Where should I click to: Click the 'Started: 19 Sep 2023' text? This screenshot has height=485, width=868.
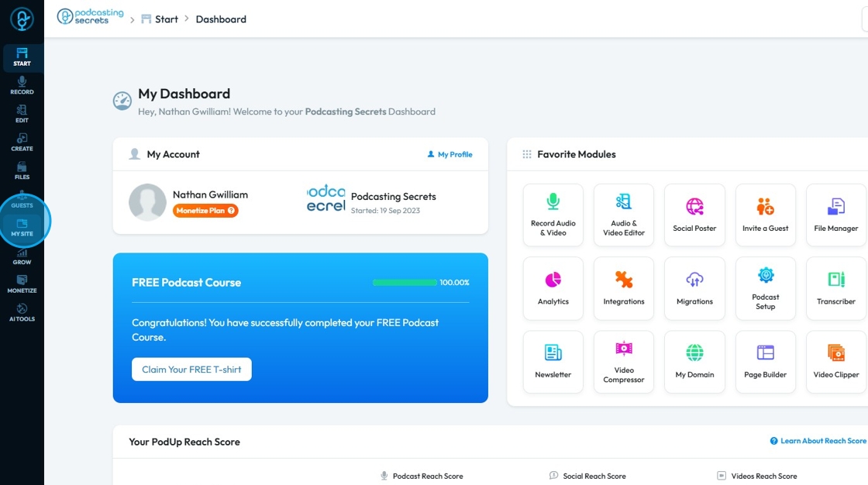pyautogui.click(x=385, y=211)
